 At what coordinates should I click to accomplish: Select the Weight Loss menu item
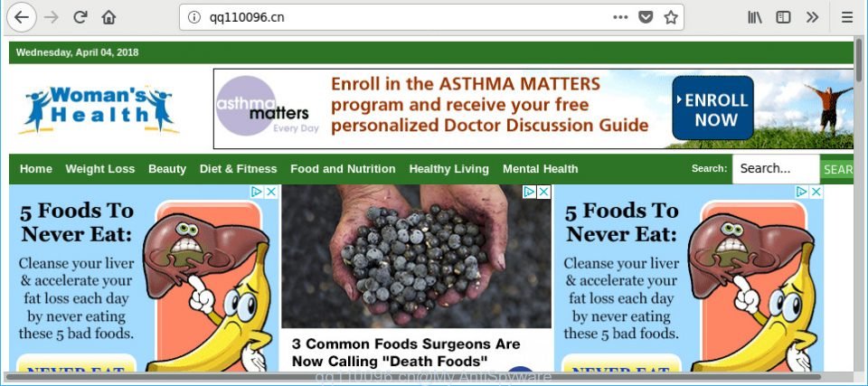[100, 169]
